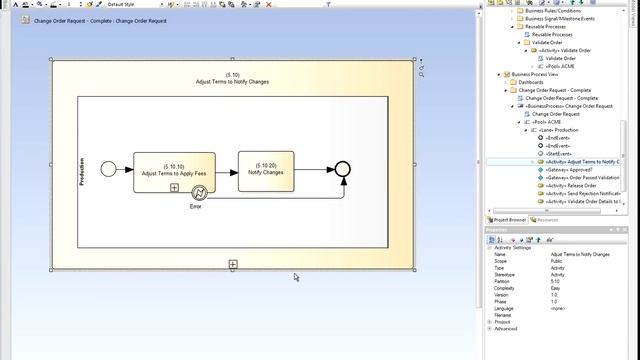Select the Error boundary event icon
Screen dimensions: 640x360
pos(199,193)
